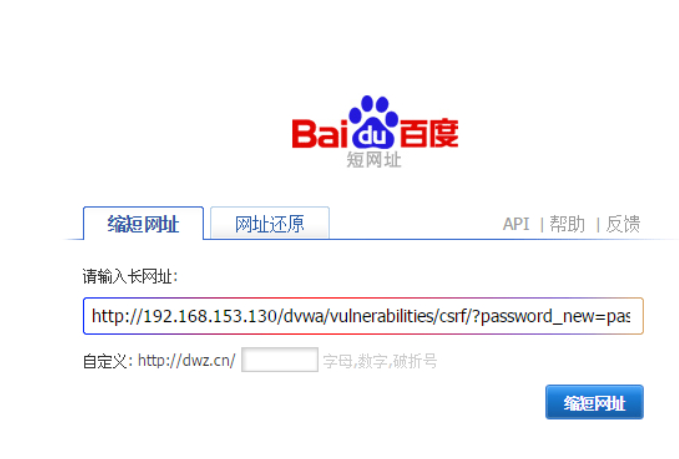Image resolution: width=679 pixels, height=459 pixels.
Task: Select the 缩短网址 tab
Action: point(143,223)
